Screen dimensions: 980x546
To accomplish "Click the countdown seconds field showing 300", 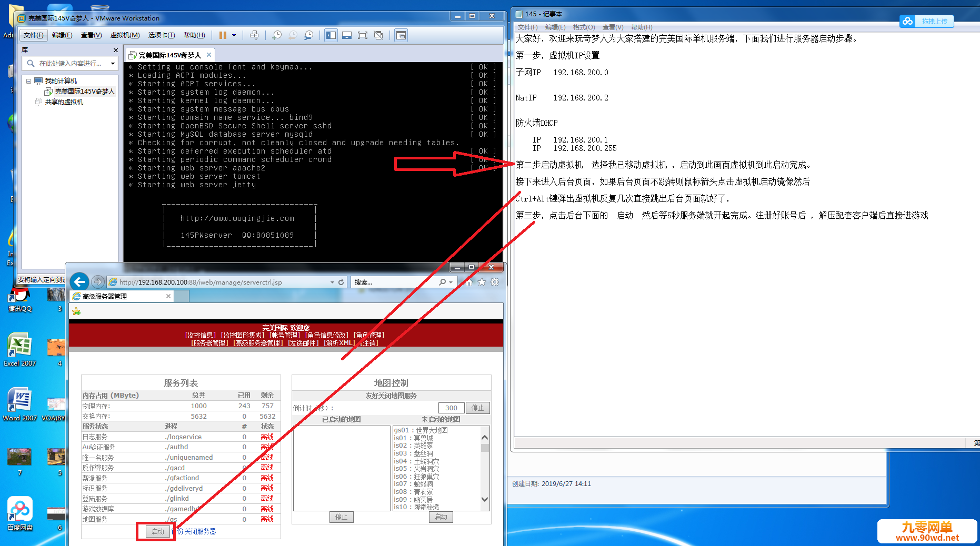I will [451, 408].
